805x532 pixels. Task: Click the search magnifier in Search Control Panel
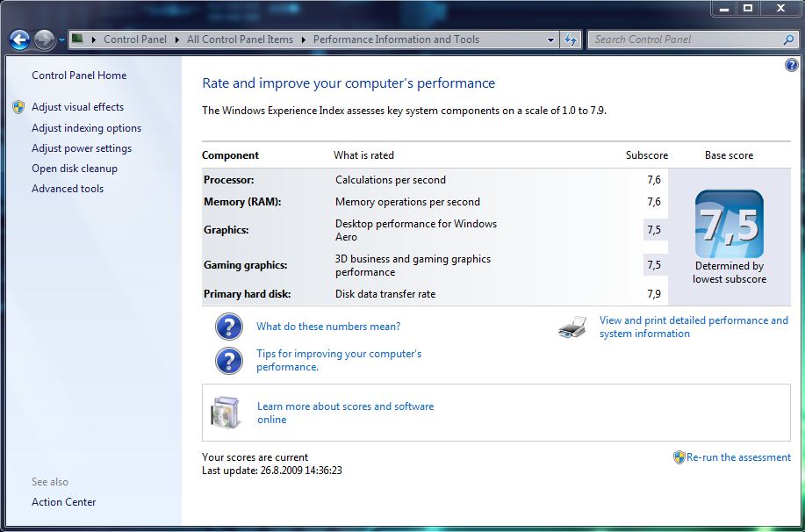click(787, 40)
